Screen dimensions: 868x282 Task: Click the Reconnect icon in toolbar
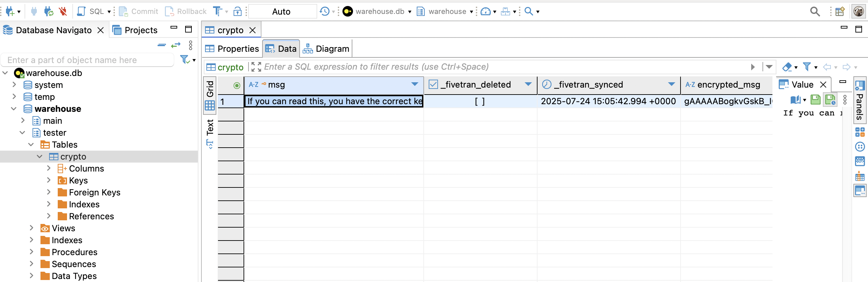coord(49,12)
